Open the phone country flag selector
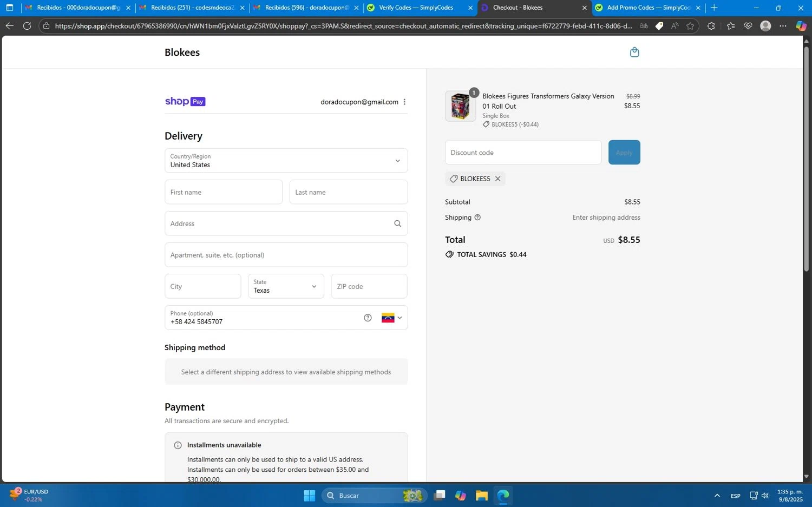Screen dimensions: 812x507 (x=391, y=318)
